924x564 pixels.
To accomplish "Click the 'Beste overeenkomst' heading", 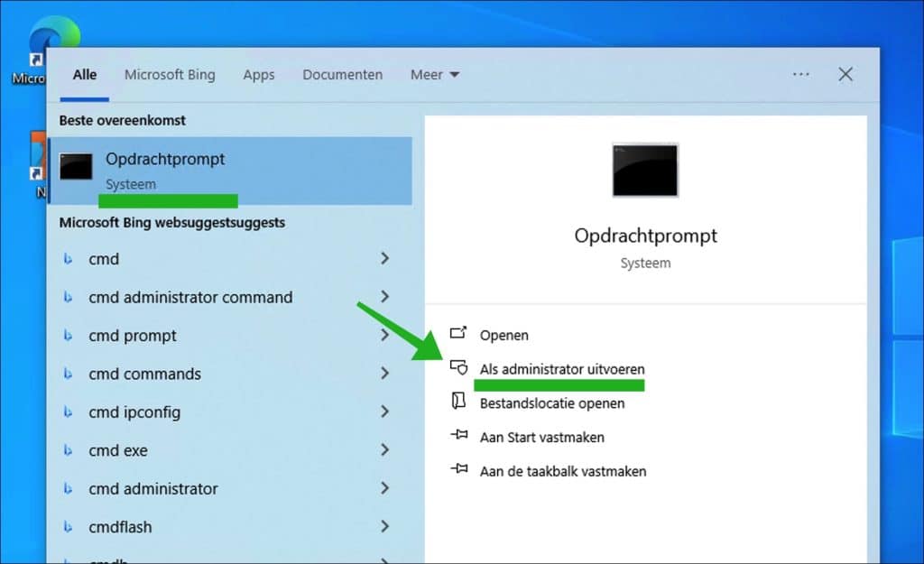I will click(x=122, y=120).
